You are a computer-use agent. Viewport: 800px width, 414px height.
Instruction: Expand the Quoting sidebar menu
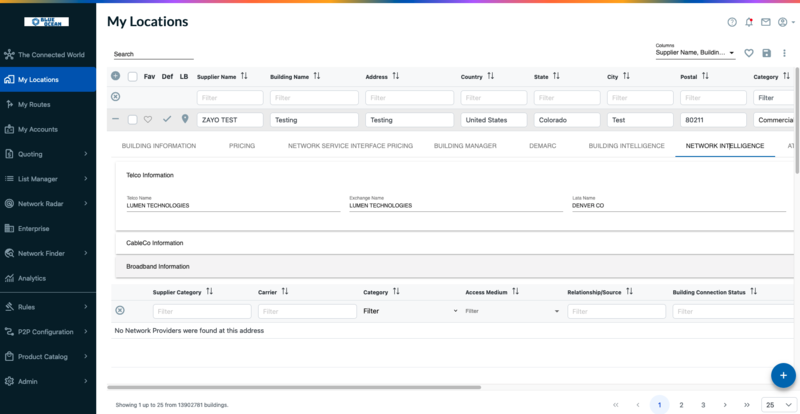click(48, 154)
